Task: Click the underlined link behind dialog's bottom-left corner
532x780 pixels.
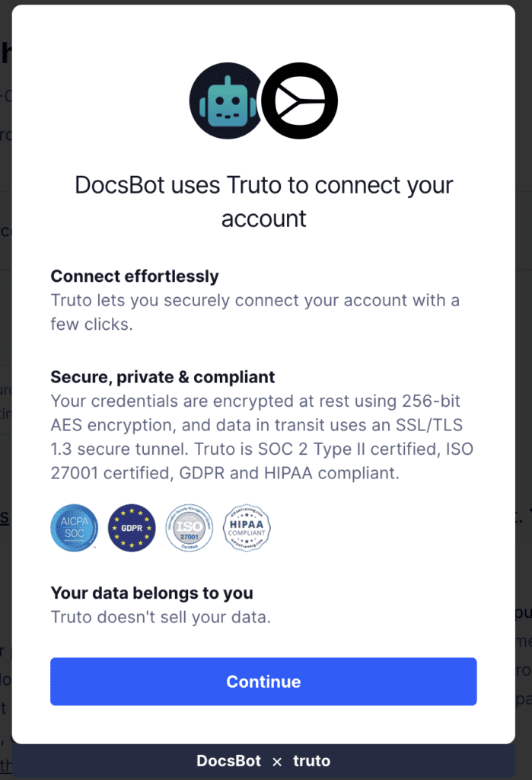Action: click(5, 765)
